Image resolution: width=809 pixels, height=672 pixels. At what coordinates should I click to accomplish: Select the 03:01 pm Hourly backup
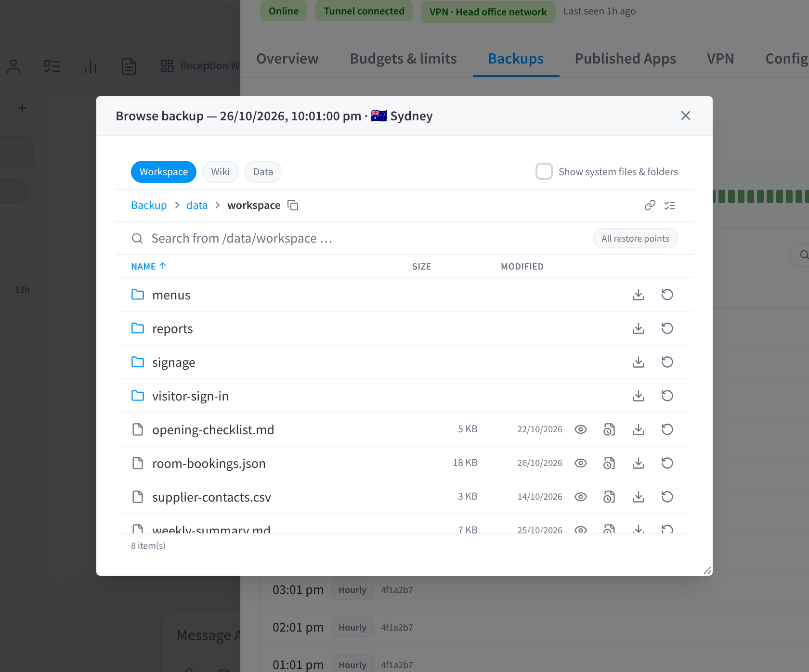[x=535, y=590]
